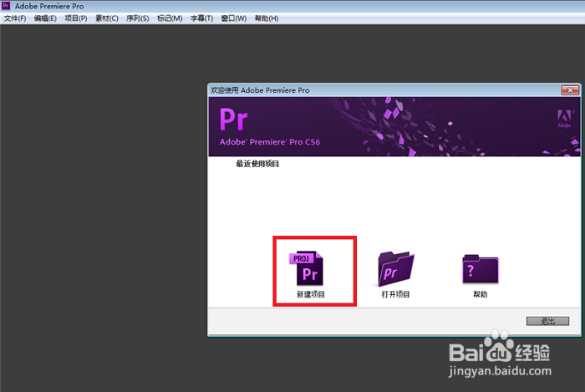
Task: Click the Adobe logo in the banner
Action: click(564, 119)
